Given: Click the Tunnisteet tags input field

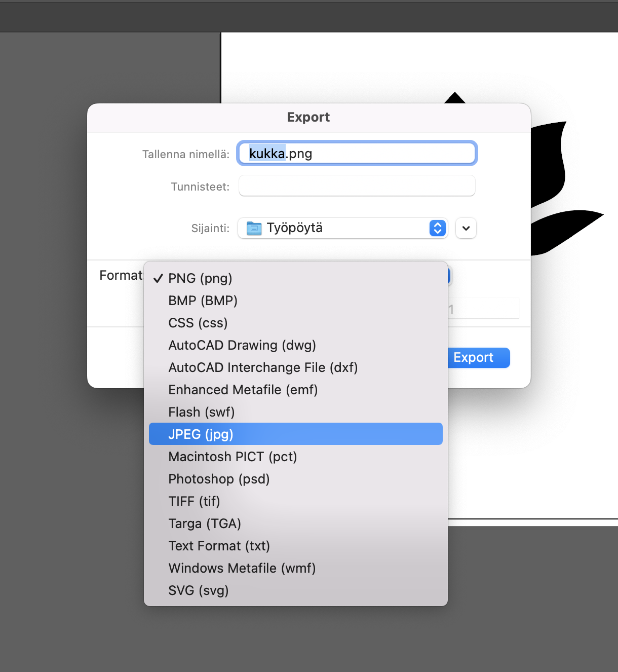Looking at the screenshot, I should (357, 186).
